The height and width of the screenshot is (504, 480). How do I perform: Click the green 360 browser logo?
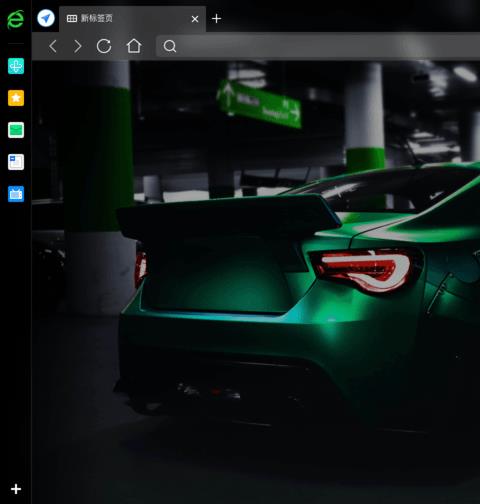tap(15, 19)
